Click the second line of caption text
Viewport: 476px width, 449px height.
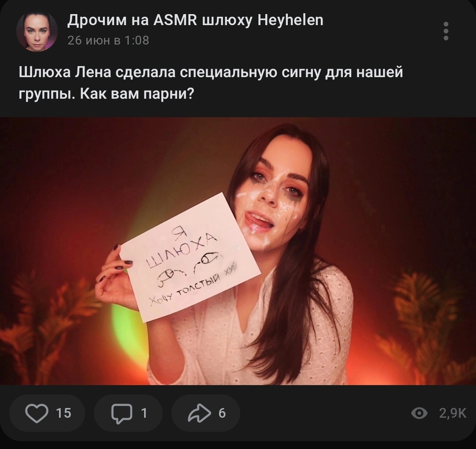click(x=106, y=94)
